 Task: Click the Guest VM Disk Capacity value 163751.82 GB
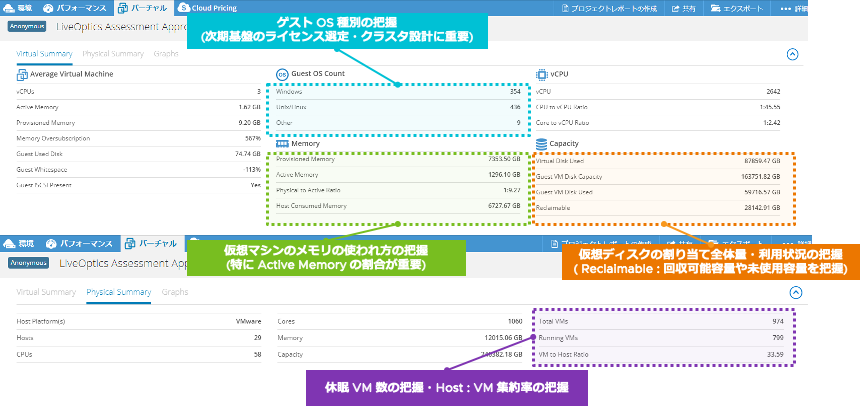coord(760,177)
